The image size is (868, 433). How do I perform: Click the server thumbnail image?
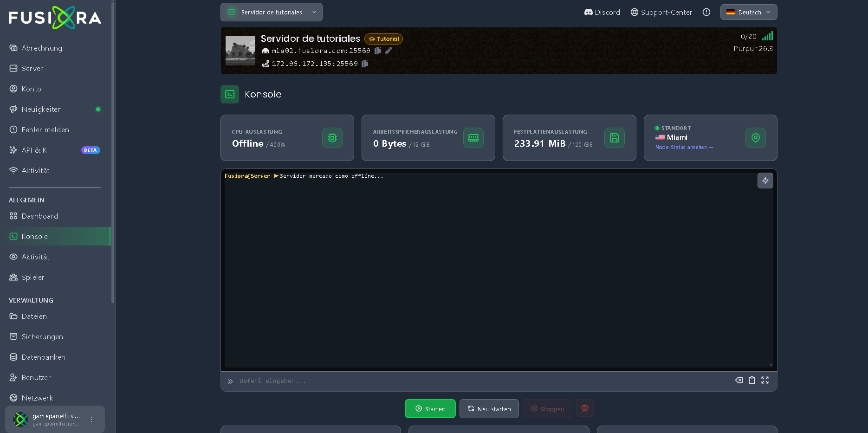tap(240, 50)
